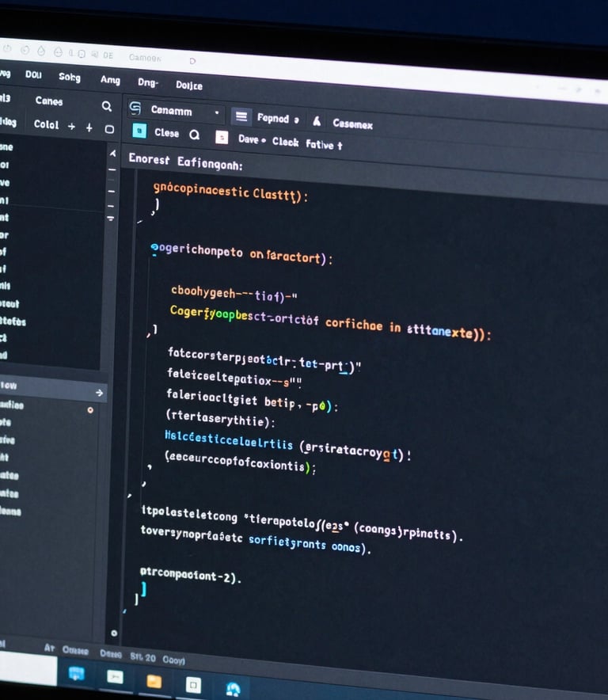Image resolution: width=608 pixels, height=700 pixels.
Task: Open the blue headset icon on the taskbar
Action: [x=233, y=689]
